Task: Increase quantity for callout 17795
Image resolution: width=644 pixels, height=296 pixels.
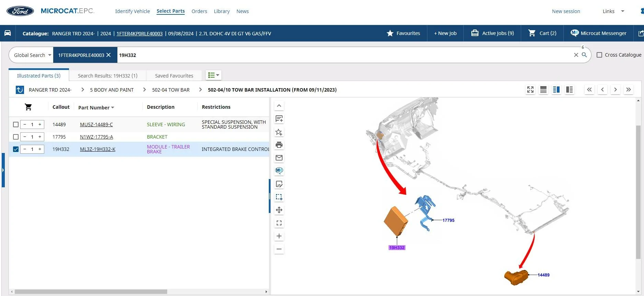Action: (x=40, y=137)
